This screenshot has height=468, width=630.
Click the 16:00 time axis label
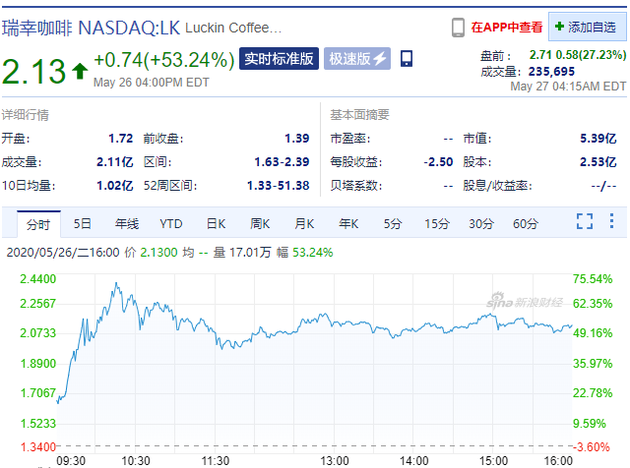558,461
